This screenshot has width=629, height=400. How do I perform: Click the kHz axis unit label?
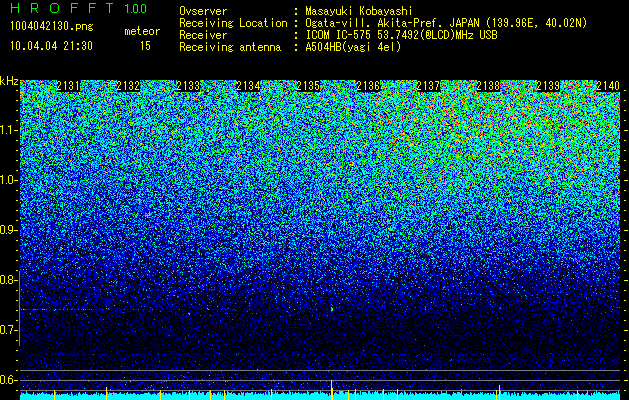pyautogui.click(x=9, y=81)
